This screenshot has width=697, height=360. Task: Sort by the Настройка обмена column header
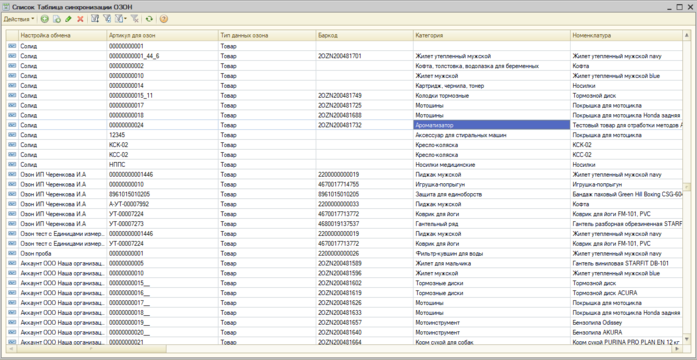tap(63, 35)
